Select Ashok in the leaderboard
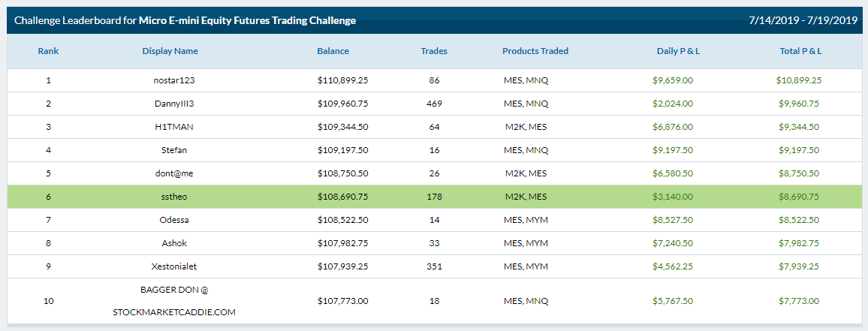 [x=173, y=243]
